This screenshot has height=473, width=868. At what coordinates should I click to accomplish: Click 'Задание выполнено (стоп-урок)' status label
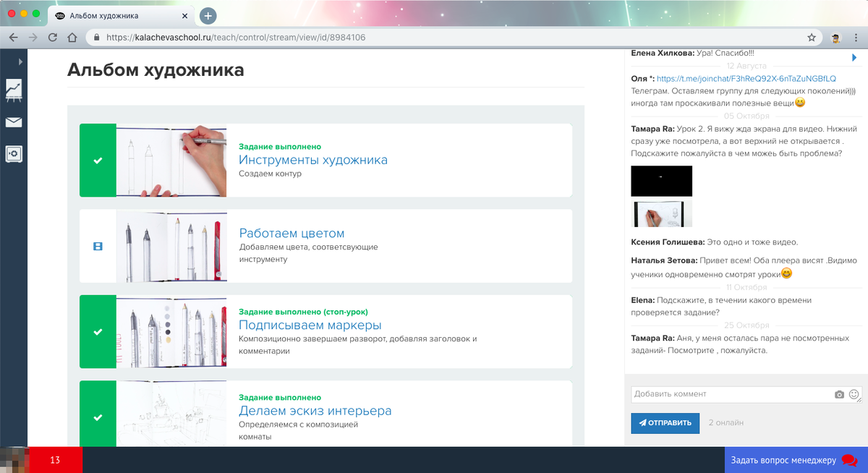pos(303,312)
